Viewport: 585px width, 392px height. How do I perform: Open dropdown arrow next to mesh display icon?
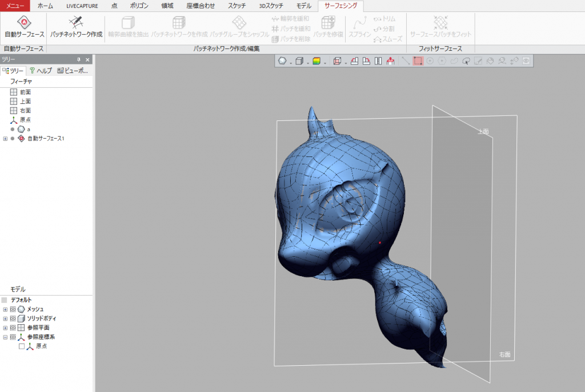(291, 63)
